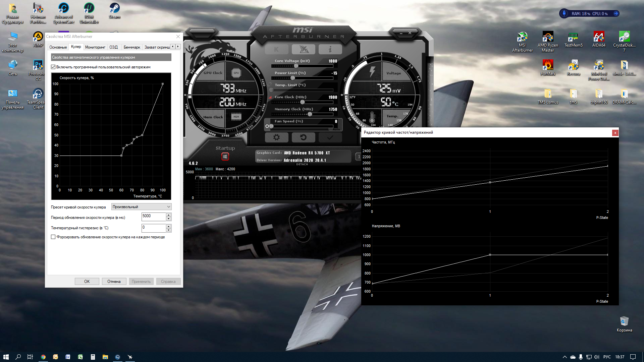Click the apply checkmark button
Image resolution: width=644 pixels, height=362 pixels.
point(330,137)
